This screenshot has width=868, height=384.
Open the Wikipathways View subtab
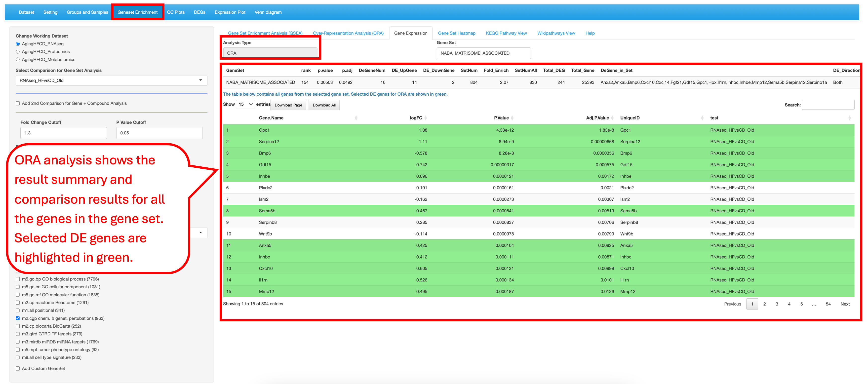pos(556,33)
